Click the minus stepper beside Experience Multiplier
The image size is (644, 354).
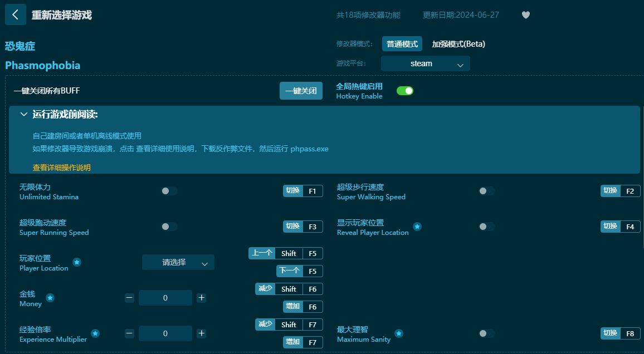pos(129,333)
